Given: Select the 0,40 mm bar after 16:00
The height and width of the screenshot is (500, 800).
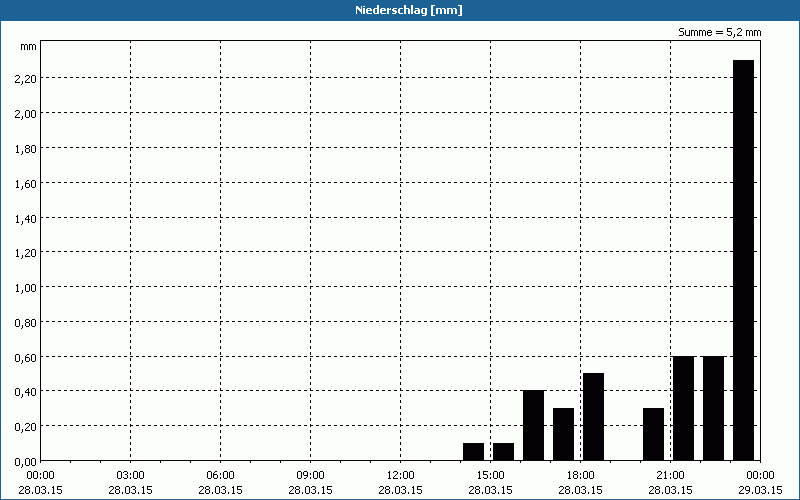Looking at the screenshot, I should 533,426.
